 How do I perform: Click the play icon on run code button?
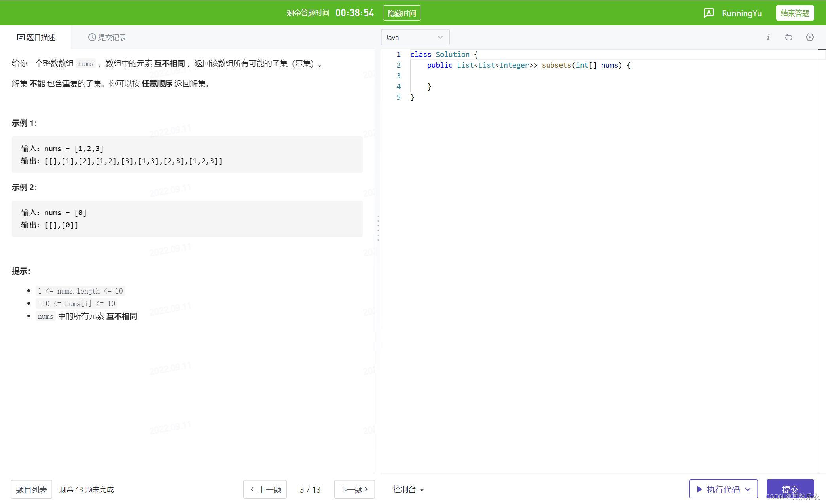(x=699, y=489)
